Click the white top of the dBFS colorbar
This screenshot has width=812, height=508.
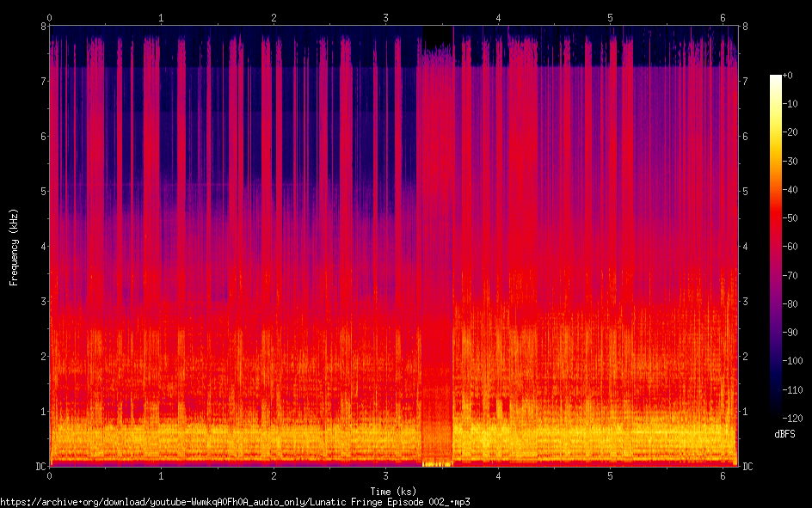[x=776, y=78]
